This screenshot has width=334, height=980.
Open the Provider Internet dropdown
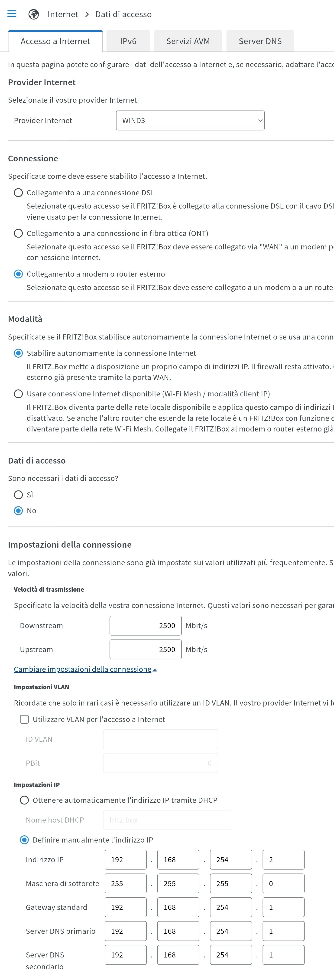[190, 121]
